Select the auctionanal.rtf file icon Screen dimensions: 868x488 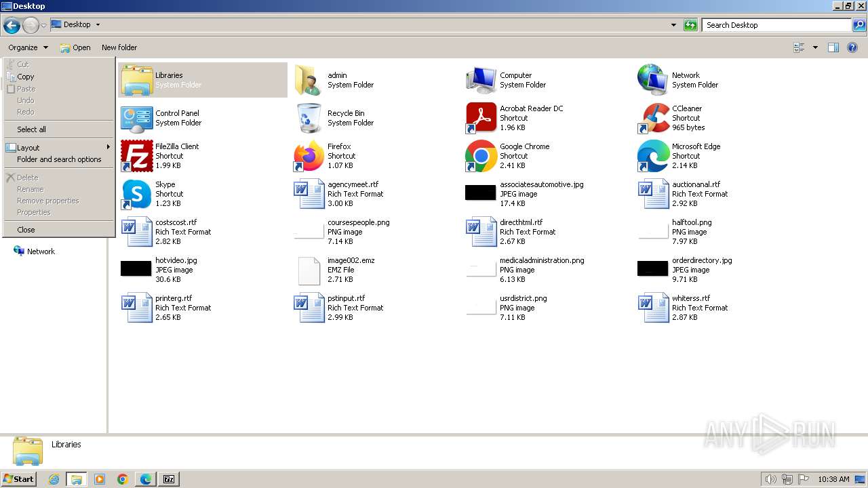(654, 194)
